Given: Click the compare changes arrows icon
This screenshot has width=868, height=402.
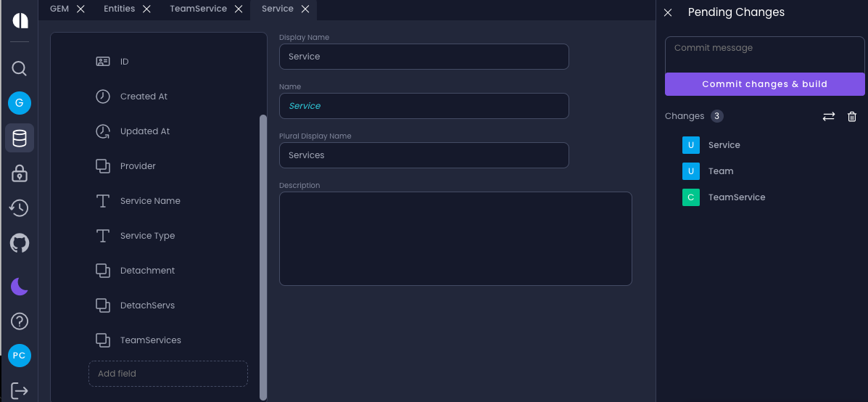Looking at the screenshot, I should pyautogui.click(x=829, y=116).
